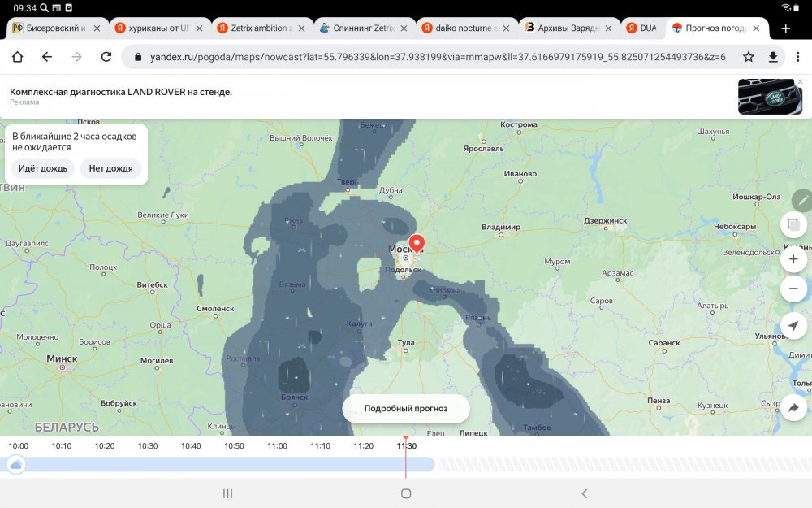Jump timeline to 10:30

click(x=148, y=446)
